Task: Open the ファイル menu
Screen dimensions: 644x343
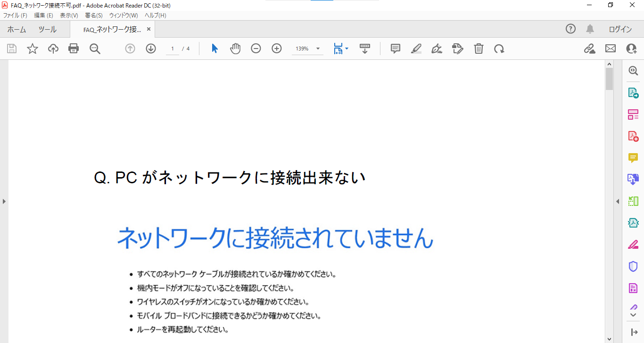Action: coord(15,16)
